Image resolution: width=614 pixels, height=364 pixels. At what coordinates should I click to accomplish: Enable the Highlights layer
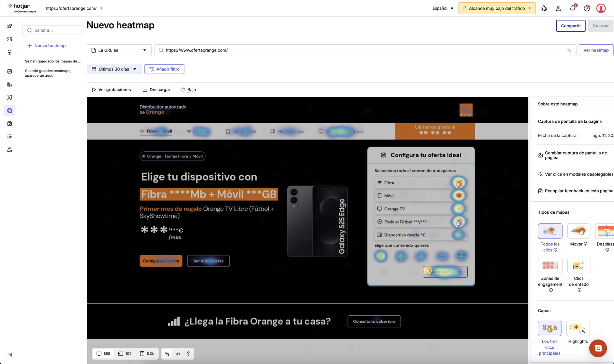(x=578, y=328)
